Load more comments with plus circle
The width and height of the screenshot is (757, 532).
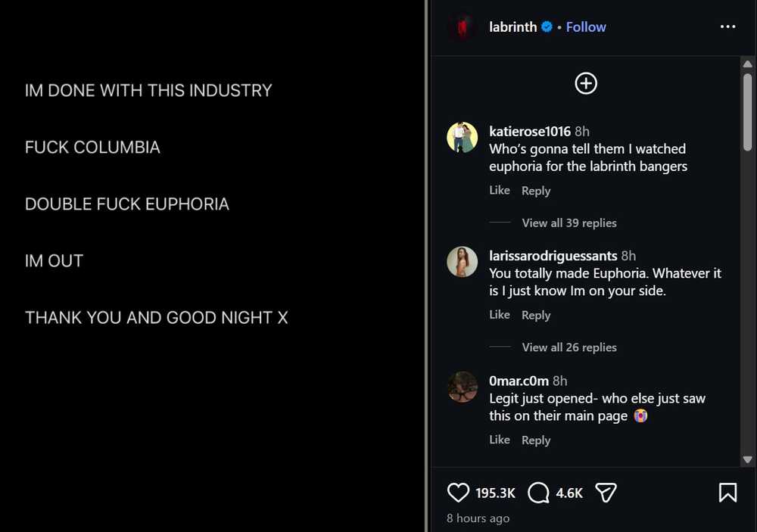tap(586, 83)
